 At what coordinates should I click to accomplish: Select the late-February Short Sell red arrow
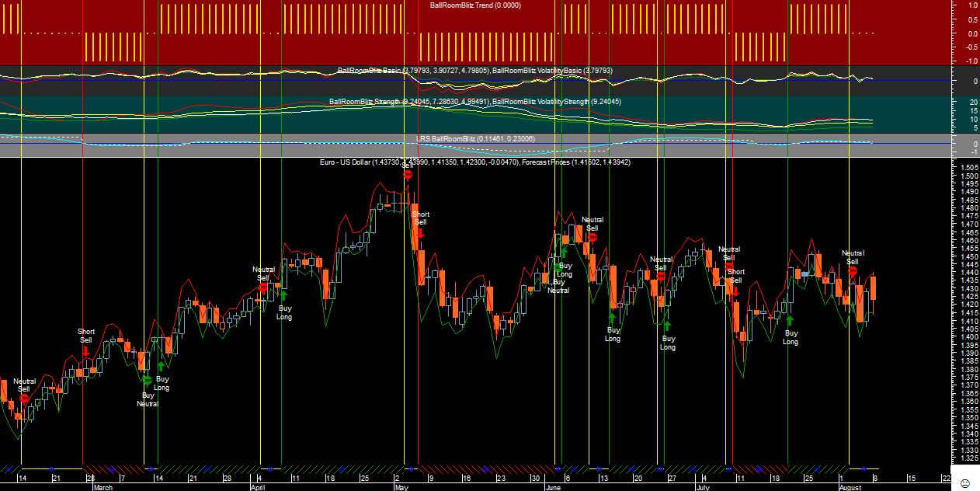click(x=85, y=353)
